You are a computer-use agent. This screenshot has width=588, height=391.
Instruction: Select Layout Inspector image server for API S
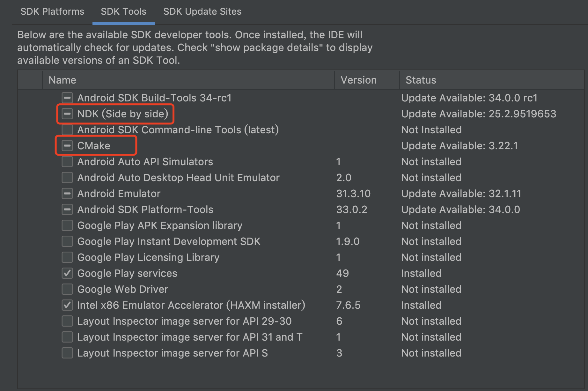tap(172, 353)
